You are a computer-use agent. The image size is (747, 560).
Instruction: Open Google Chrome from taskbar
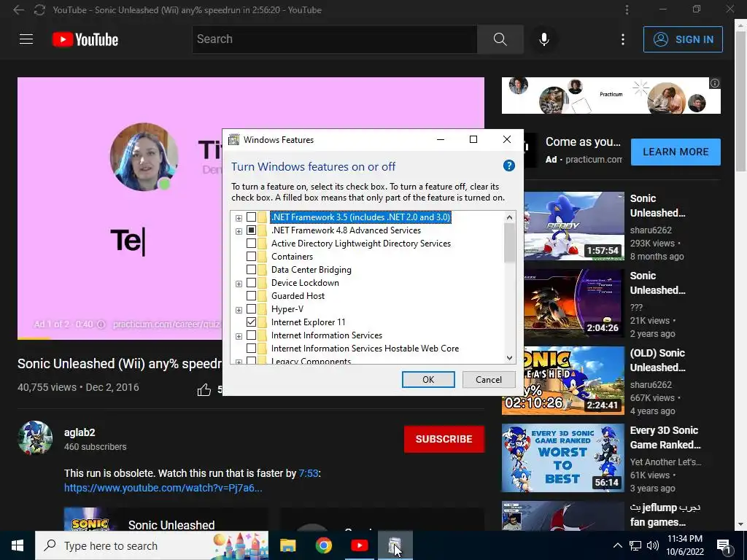tap(323, 545)
